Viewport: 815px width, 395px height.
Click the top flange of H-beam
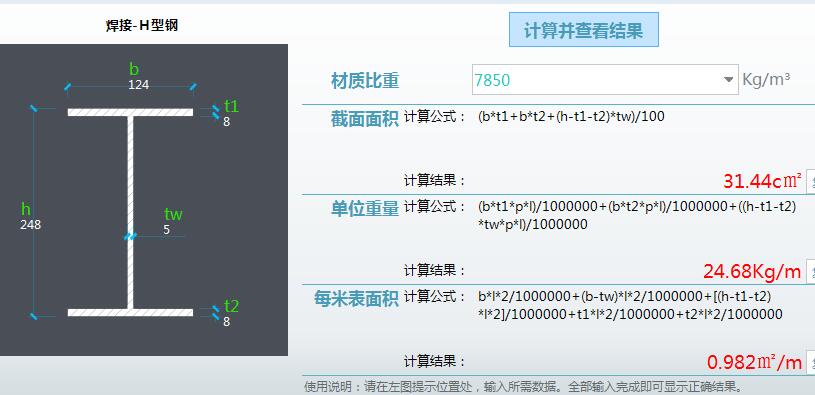click(x=130, y=112)
